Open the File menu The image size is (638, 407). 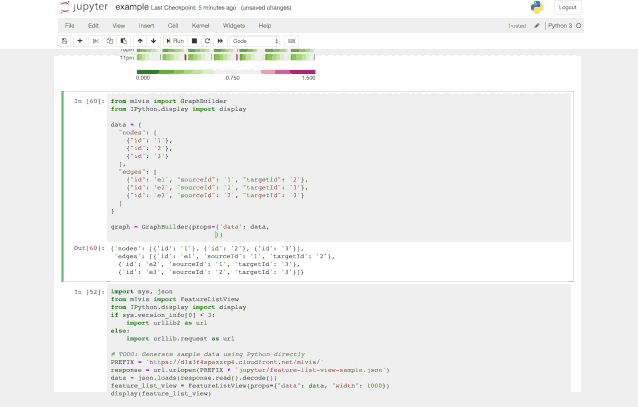click(69, 24)
